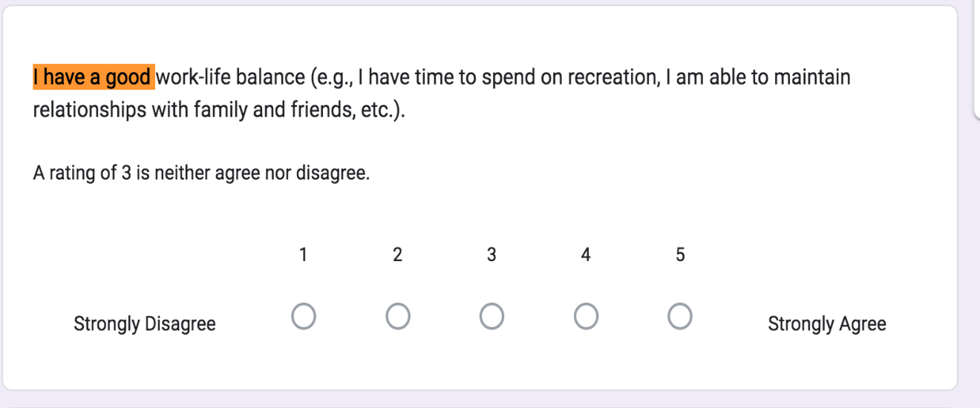Select rating 1 radio button
Screen dimensions: 980x408
pyautogui.click(x=303, y=317)
